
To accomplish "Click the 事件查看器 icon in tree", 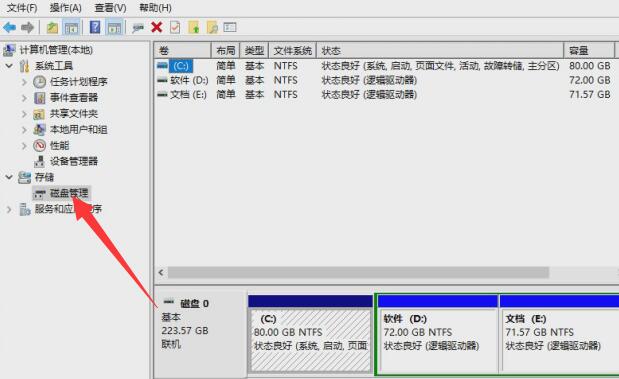I will [39, 98].
